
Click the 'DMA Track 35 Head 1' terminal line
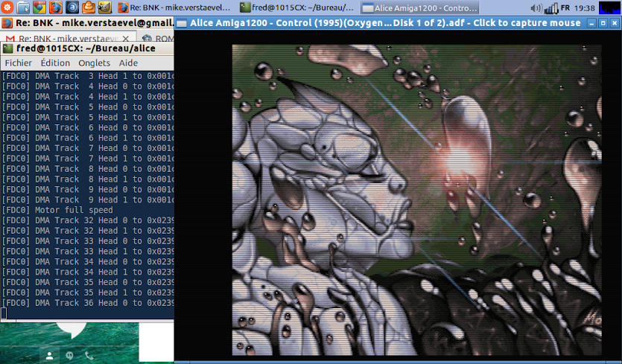[x=88, y=293]
